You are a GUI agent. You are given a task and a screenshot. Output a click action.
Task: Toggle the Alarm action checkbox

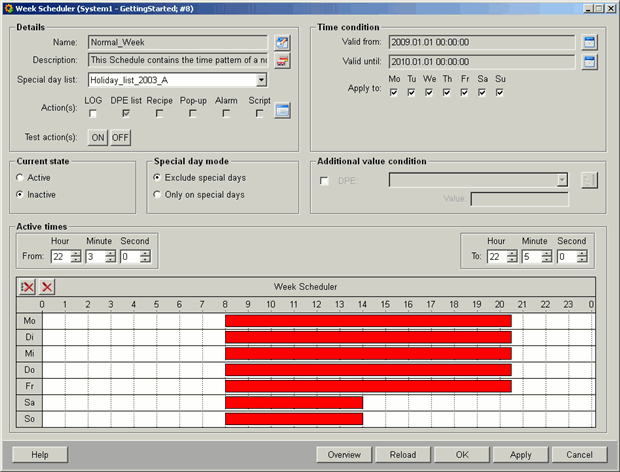point(226,114)
